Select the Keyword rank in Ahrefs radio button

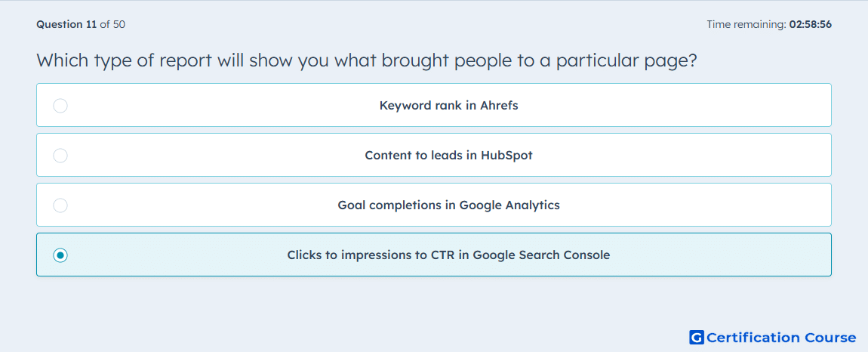(60, 105)
